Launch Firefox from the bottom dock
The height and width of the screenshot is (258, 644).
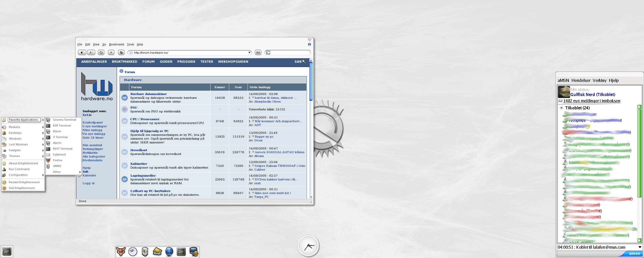[x=121, y=251]
